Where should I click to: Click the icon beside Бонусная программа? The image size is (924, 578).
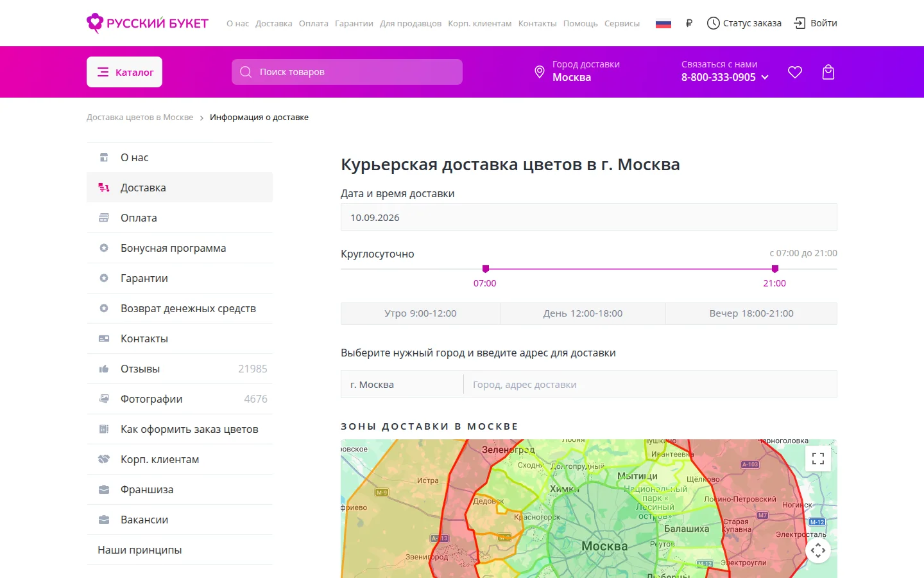(x=104, y=248)
